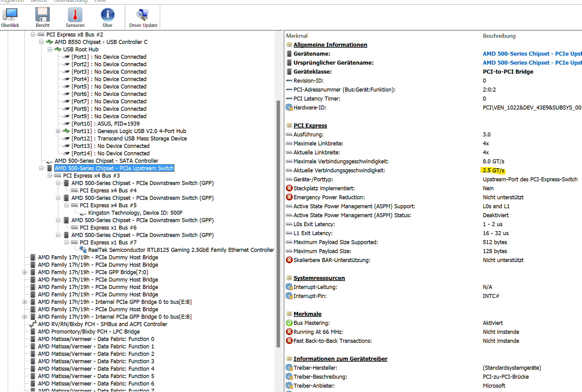Expand Port11 Genesys Logic USB hub
Image resolution: width=582 pixels, height=392 pixels.
(58, 131)
